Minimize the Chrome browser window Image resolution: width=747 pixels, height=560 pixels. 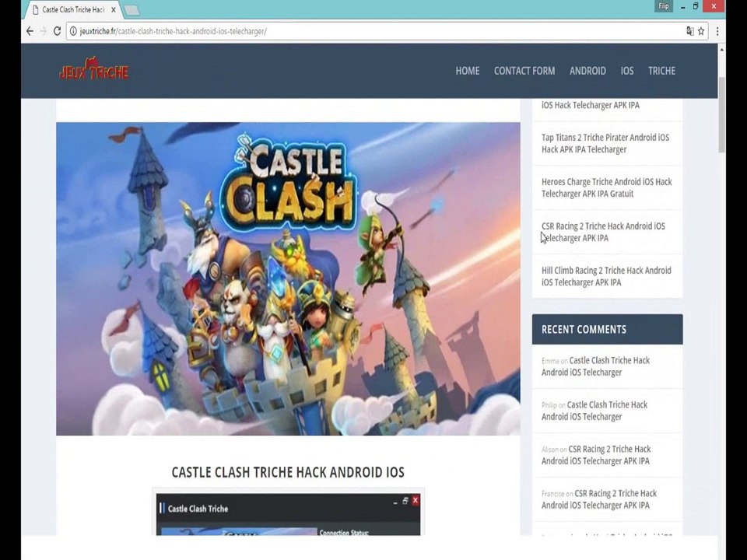[682, 7]
